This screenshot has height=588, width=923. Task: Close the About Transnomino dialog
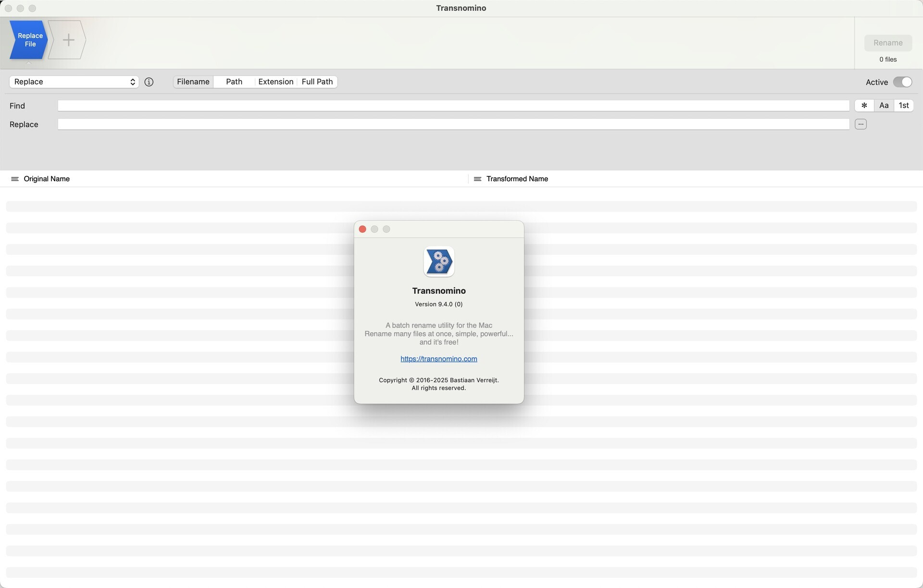coord(362,229)
